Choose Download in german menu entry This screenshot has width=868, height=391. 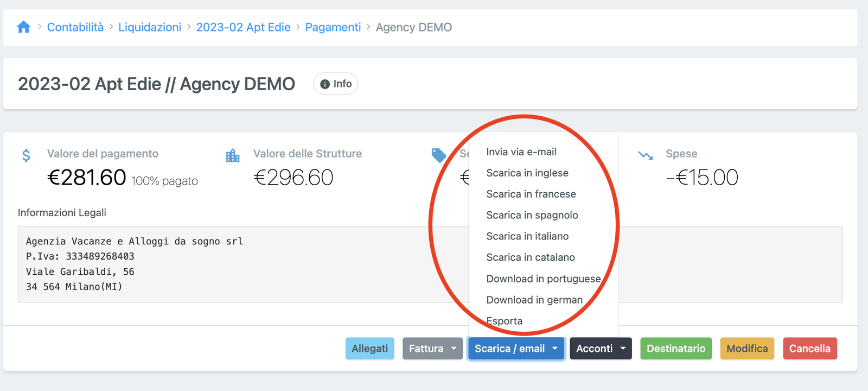click(534, 300)
